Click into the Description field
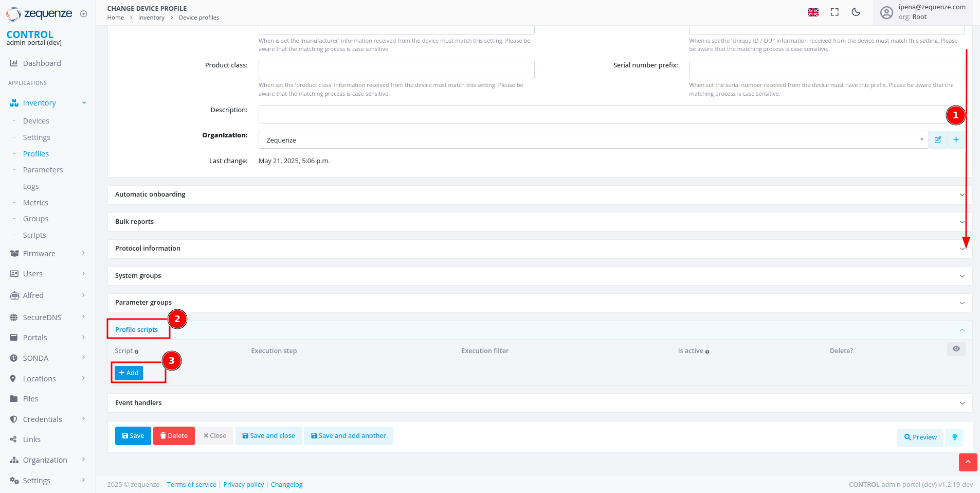Viewport: 980px width, 493px height. [602, 115]
